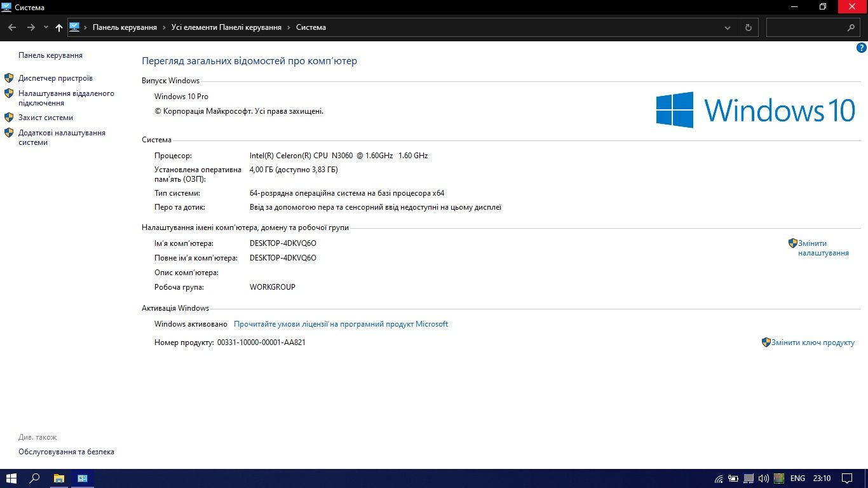Open Wi-Fi network tray icon
The width and height of the screenshot is (868, 488).
pyautogui.click(x=719, y=478)
